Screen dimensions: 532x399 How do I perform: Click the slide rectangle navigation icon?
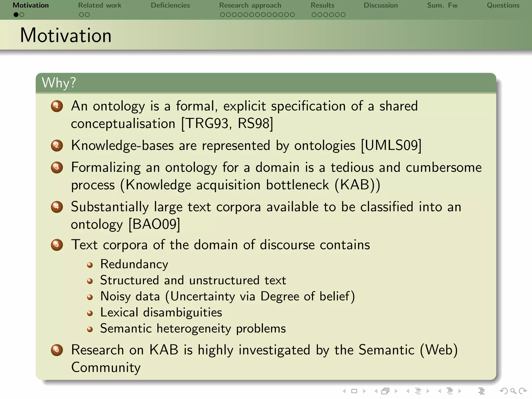tap(354, 391)
